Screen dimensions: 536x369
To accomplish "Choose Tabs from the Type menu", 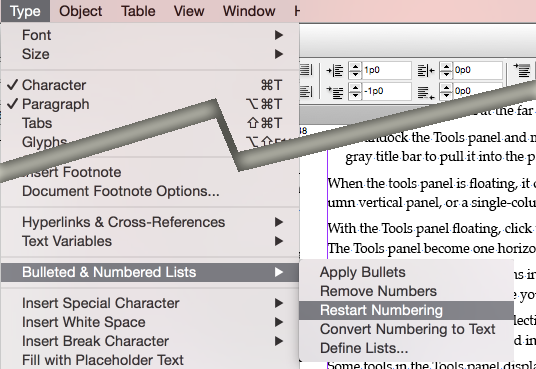I will [150, 123].
